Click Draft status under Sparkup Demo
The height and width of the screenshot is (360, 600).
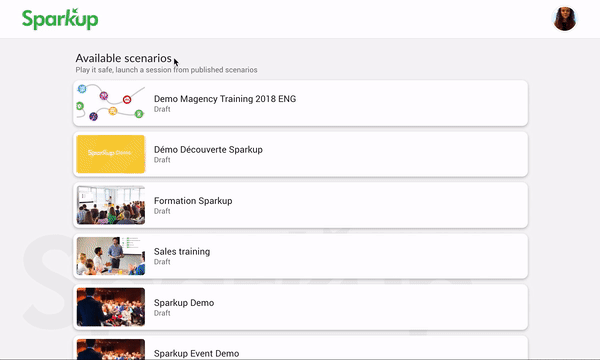[162, 313]
